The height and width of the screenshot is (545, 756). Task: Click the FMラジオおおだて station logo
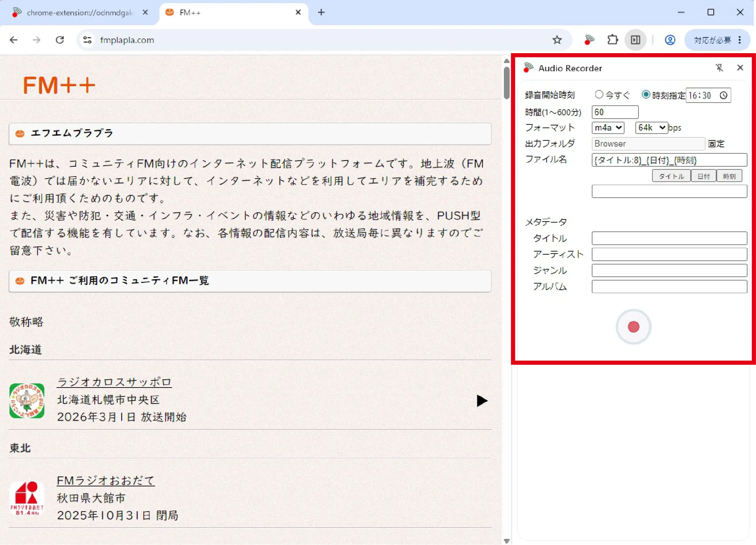click(x=27, y=498)
